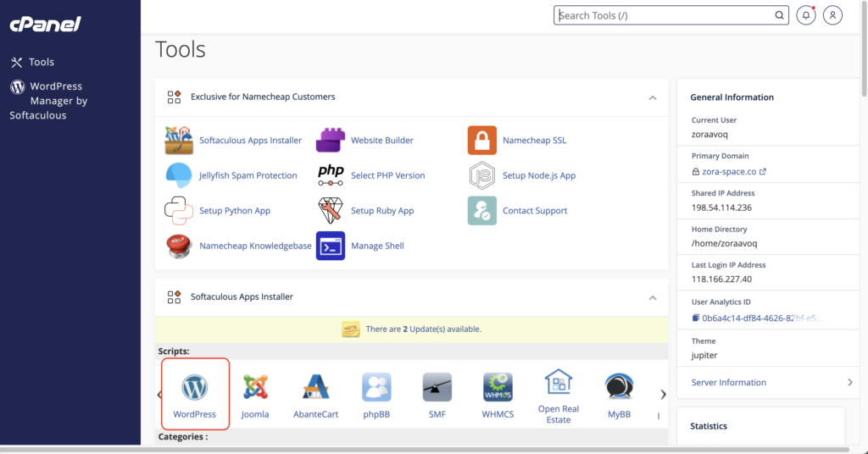Screen dimensions: 868x454
Task: Click the cPanel logo
Action: point(46,24)
